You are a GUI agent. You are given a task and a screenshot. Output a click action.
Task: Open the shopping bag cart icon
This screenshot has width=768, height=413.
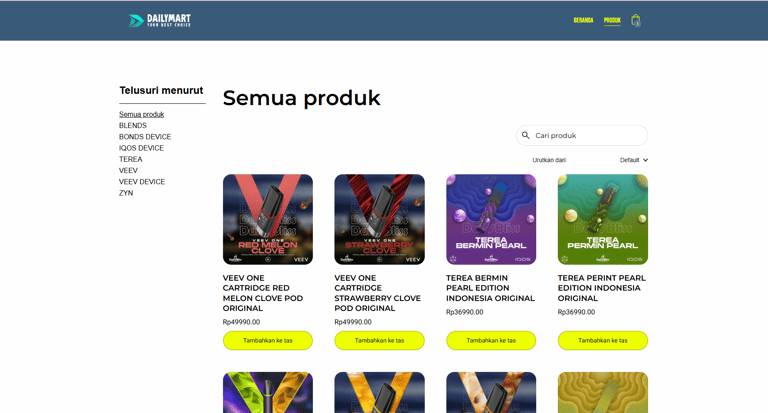click(635, 20)
